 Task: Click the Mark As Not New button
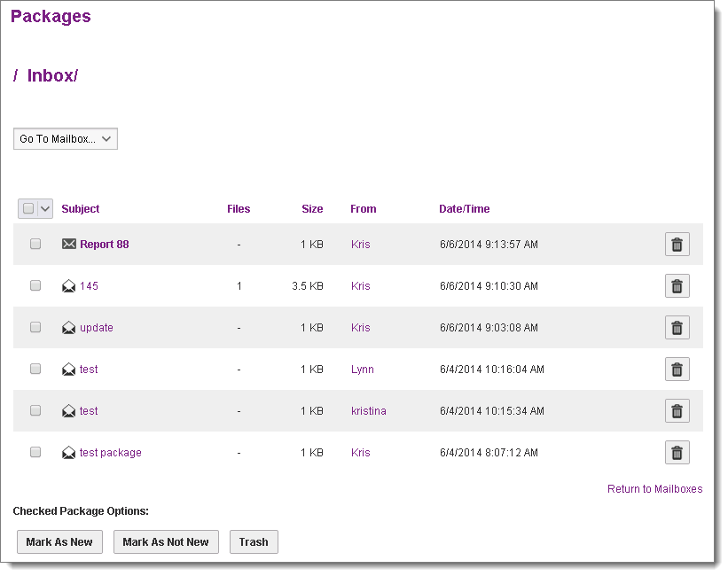166,541
